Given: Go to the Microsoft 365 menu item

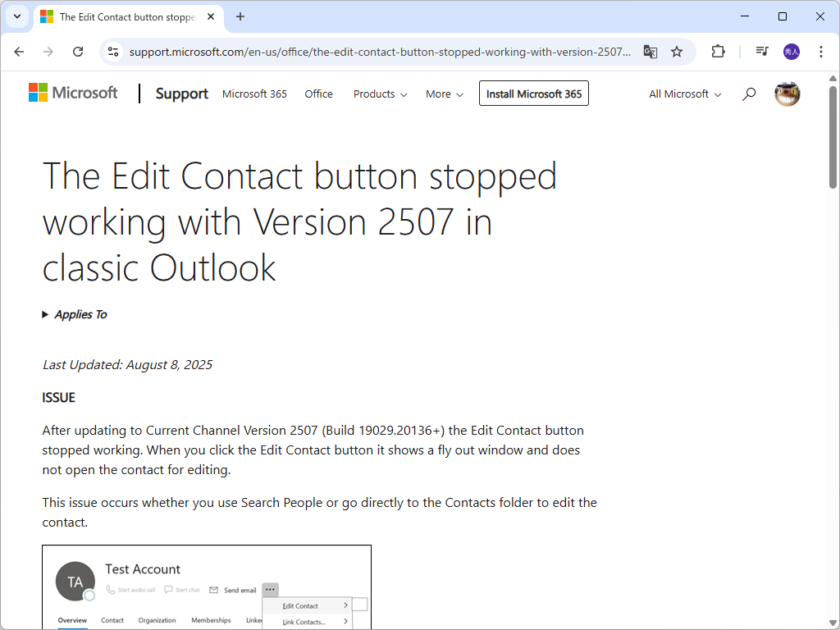Looking at the screenshot, I should tap(254, 94).
